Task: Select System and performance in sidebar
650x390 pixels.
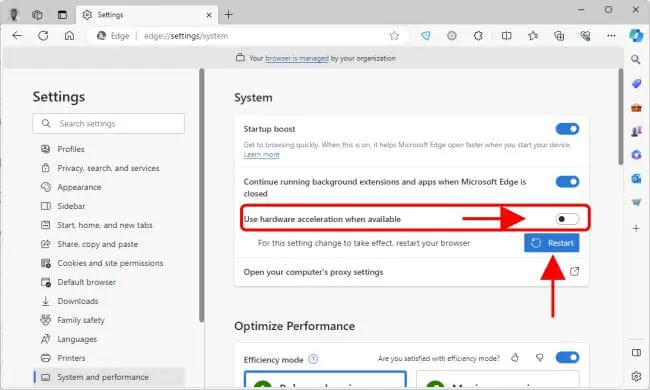Action: [109, 377]
